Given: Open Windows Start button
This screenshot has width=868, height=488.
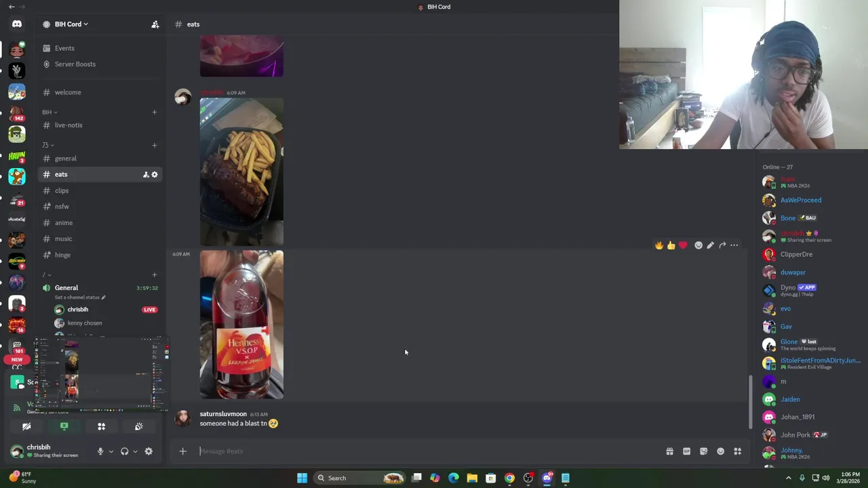Looking at the screenshot, I should coord(302,478).
